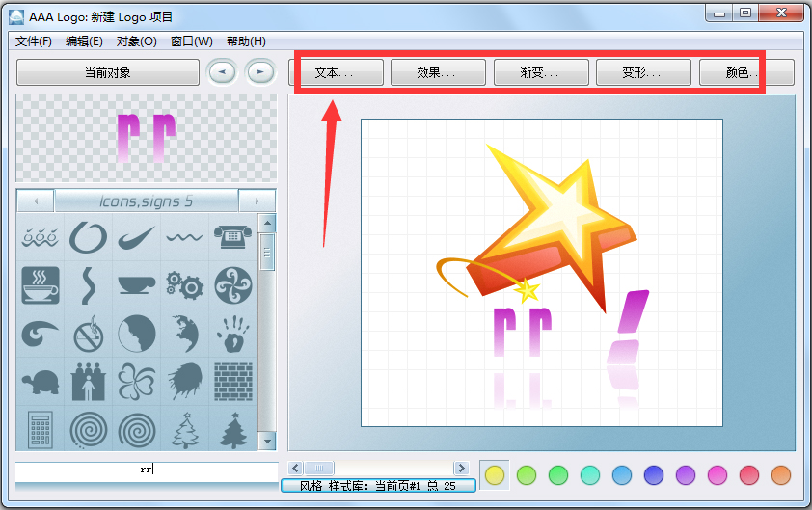Open the 对象(O) menu
The image size is (812, 510).
click(x=136, y=41)
